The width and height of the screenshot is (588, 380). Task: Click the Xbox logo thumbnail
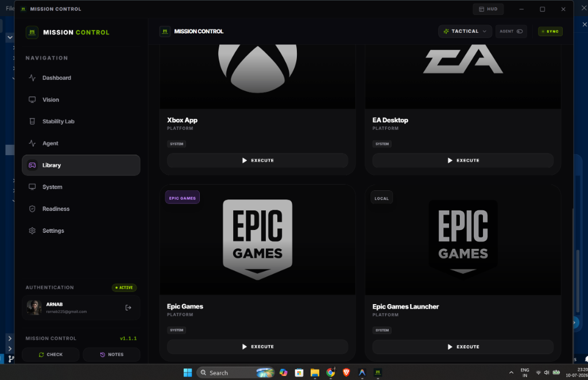tap(258, 68)
